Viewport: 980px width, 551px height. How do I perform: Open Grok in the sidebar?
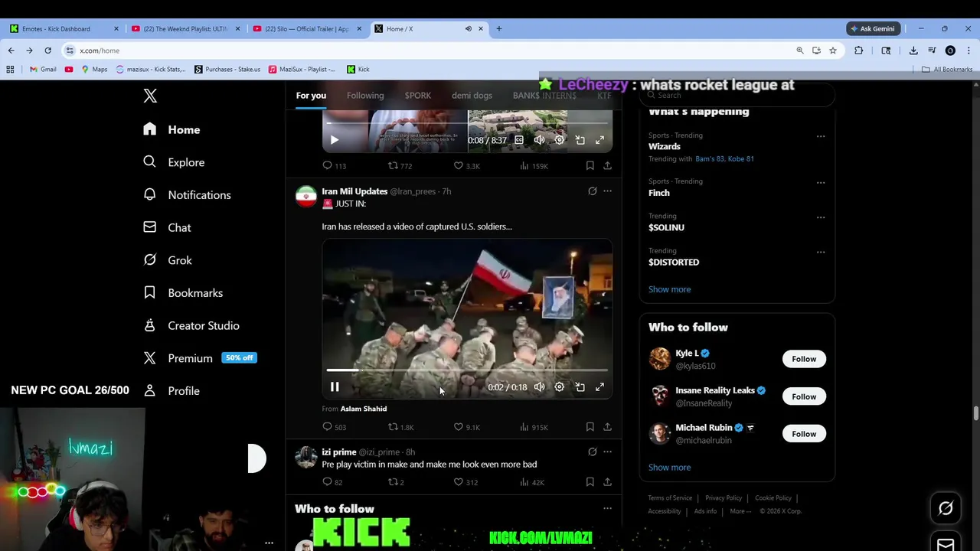(167, 260)
